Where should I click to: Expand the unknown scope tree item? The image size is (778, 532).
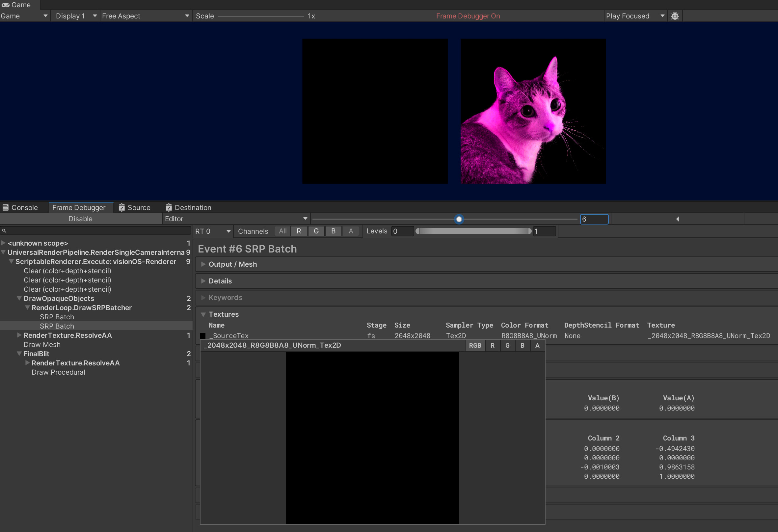point(3,243)
